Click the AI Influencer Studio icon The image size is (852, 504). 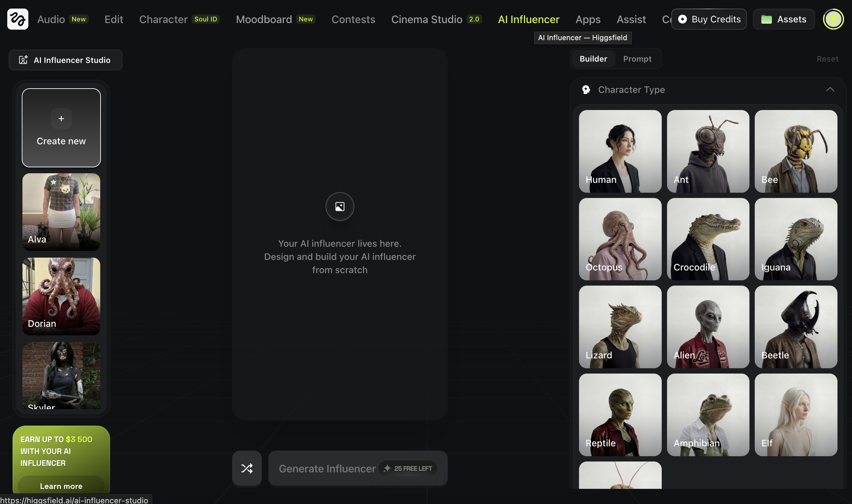[23, 60]
